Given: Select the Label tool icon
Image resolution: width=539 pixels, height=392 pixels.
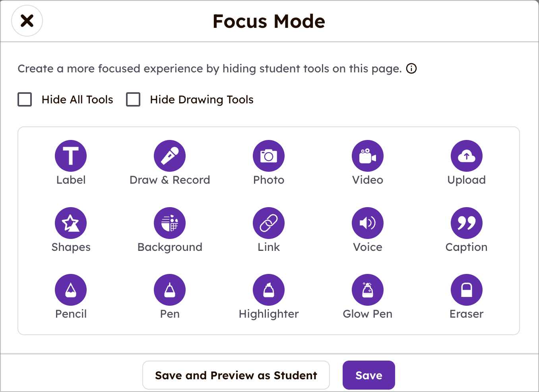Looking at the screenshot, I should 71,156.
